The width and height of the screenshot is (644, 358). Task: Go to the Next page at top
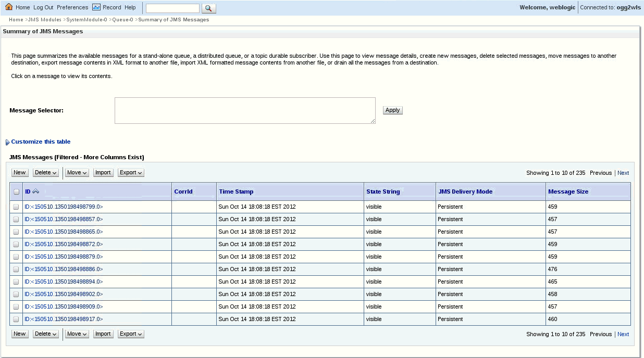[x=623, y=173]
